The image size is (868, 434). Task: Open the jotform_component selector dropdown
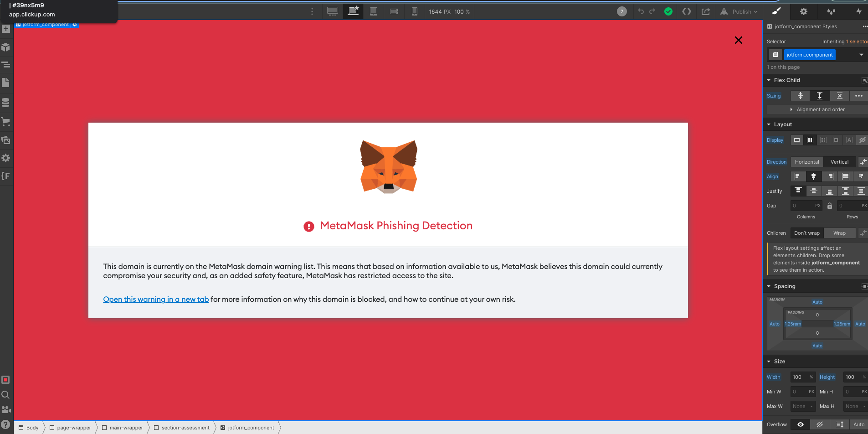tap(860, 55)
